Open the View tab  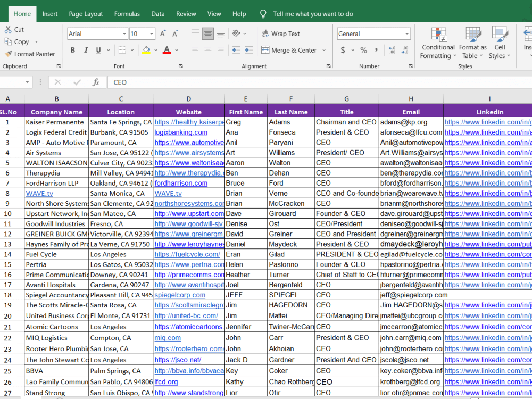coord(214,14)
